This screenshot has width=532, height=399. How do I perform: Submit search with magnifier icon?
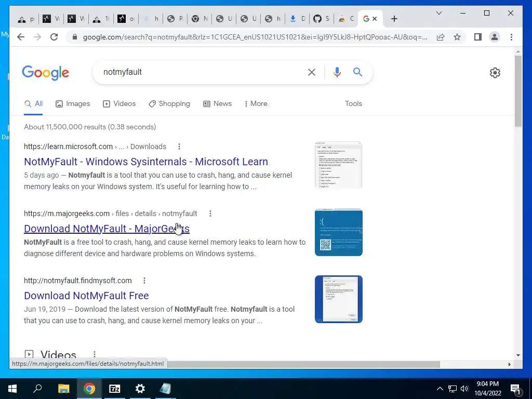pyautogui.click(x=357, y=72)
